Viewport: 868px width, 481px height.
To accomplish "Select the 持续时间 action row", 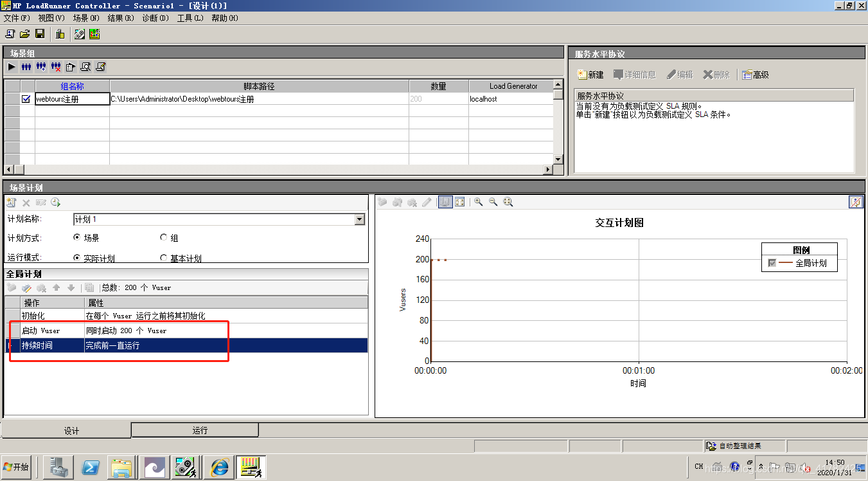I will (186, 345).
